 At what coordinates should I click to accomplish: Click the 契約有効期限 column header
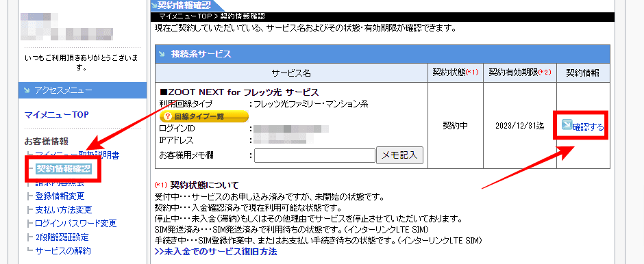pos(520,72)
